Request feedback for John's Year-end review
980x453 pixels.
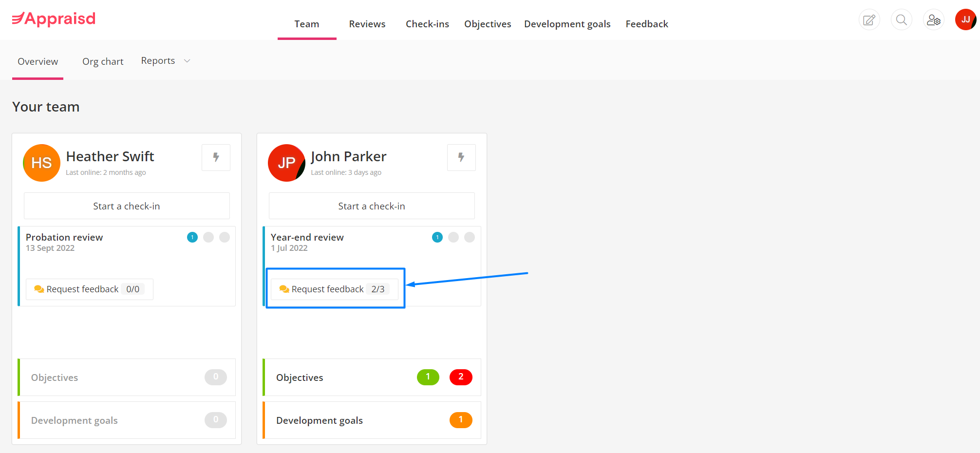335,289
